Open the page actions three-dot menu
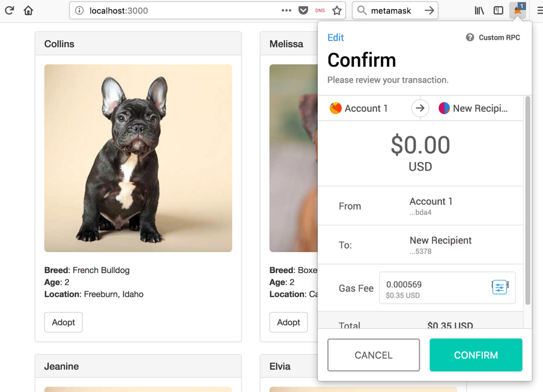The height and width of the screenshot is (392, 543). (x=287, y=10)
